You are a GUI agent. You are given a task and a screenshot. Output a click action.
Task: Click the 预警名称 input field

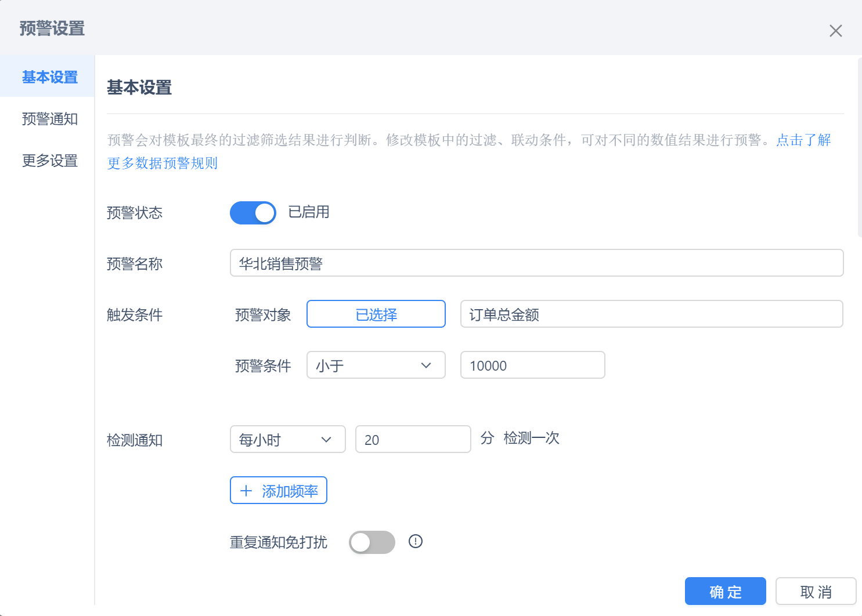[536, 263]
